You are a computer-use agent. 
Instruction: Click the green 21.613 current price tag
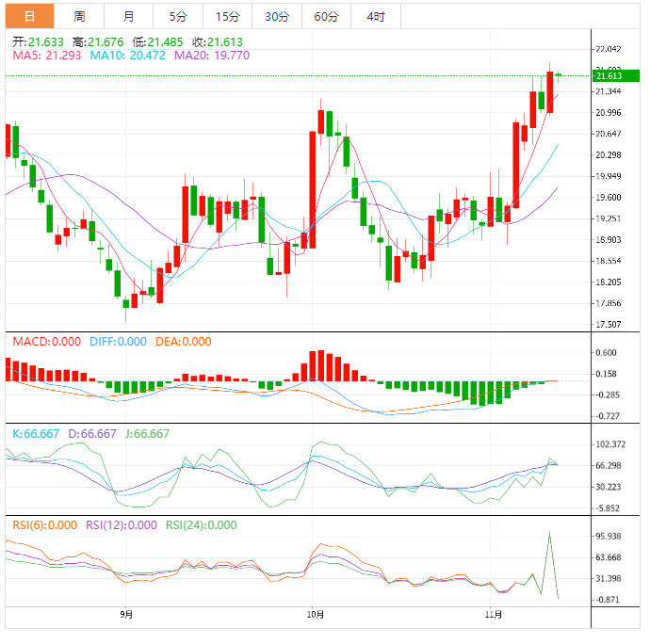point(615,76)
